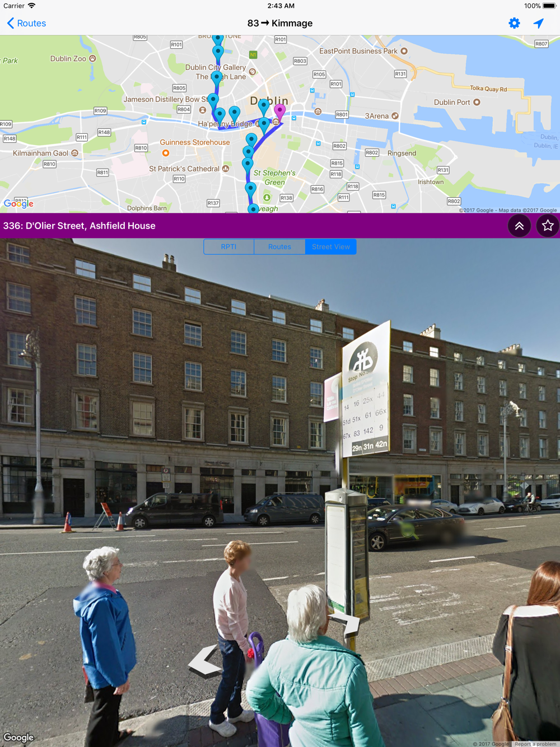The height and width of the screenshot is (747, 560).
Task: Switch to the RPTI tab
Action: click(x=228, y=246)
